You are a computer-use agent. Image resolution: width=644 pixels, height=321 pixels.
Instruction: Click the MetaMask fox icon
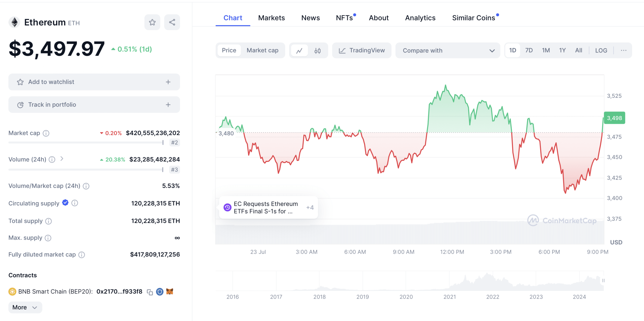(170, 291)
